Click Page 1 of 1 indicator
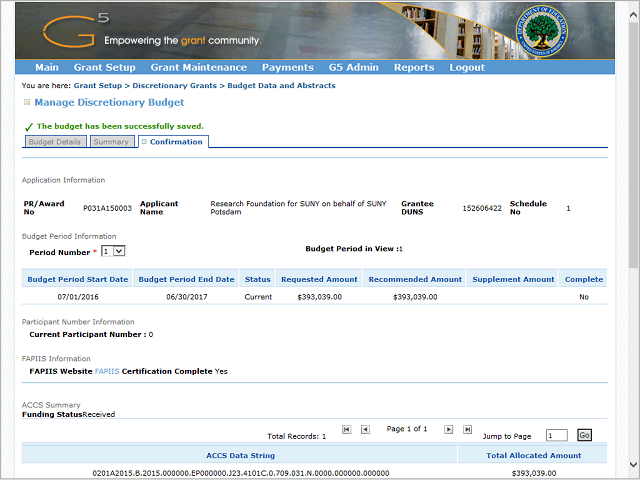The height and width of the screenshot is (480, 640). click(x=407, y=429)
